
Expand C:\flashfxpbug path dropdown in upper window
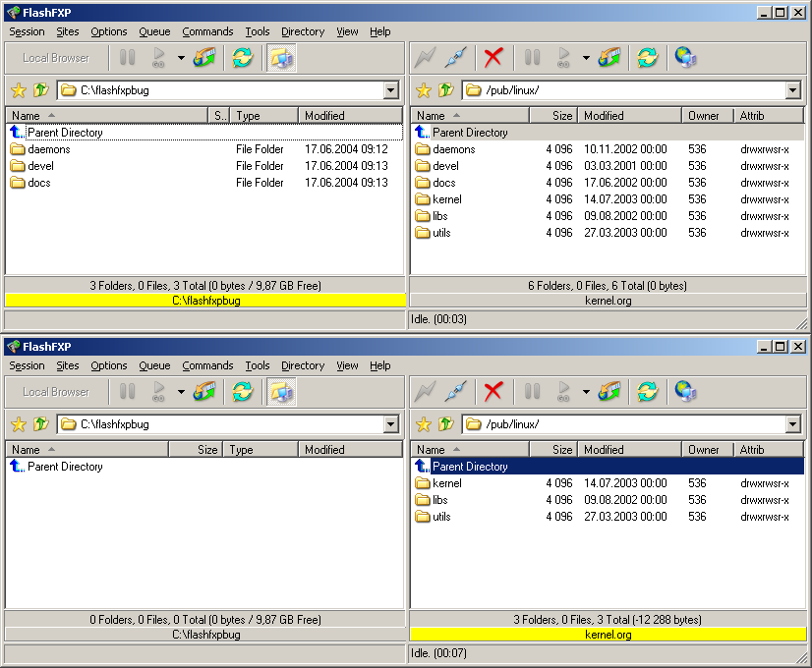[391, 90]
